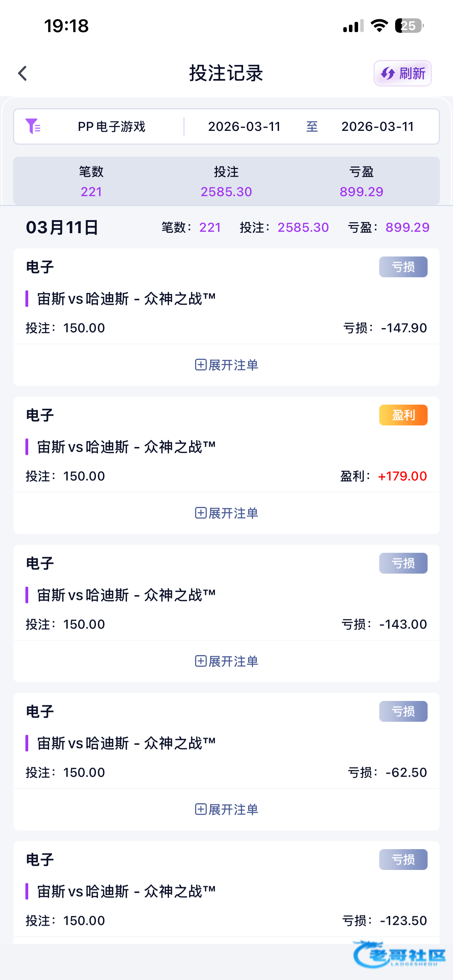Screen dimensions: 453x980
Task: Expand 展开注单 for the -147.90 loss bet
Action: [x=226, y=365]
